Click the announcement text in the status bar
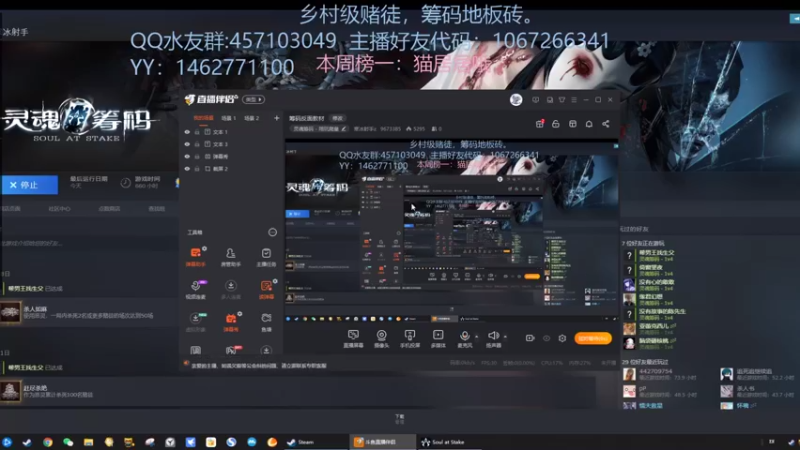Screen dimensions: 800x450 click(259, 365)
